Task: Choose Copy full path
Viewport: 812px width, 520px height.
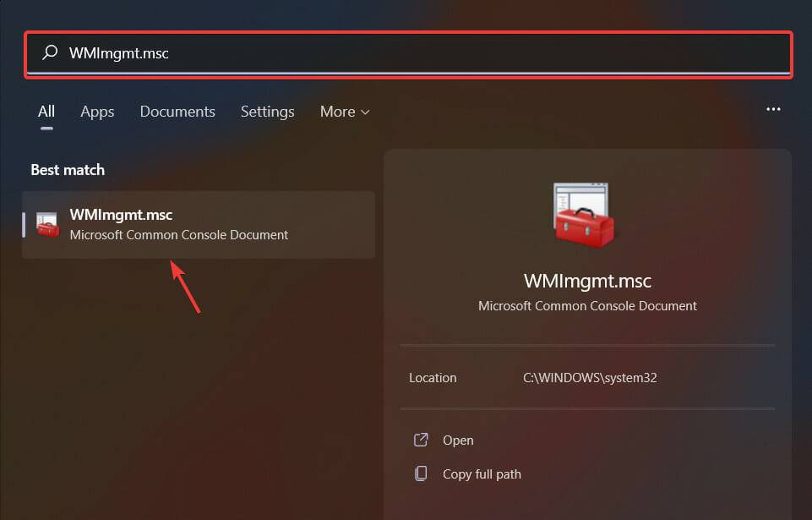Action: point(482,473)
